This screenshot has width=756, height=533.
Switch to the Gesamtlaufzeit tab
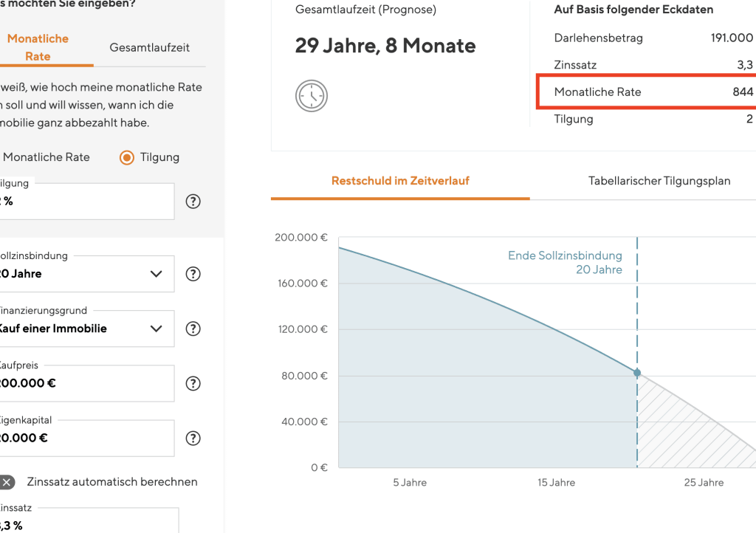pos(149,47)
